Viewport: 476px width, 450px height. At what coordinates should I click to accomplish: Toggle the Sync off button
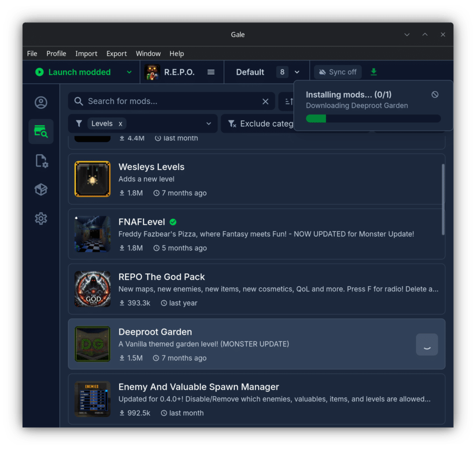(338, 72)
